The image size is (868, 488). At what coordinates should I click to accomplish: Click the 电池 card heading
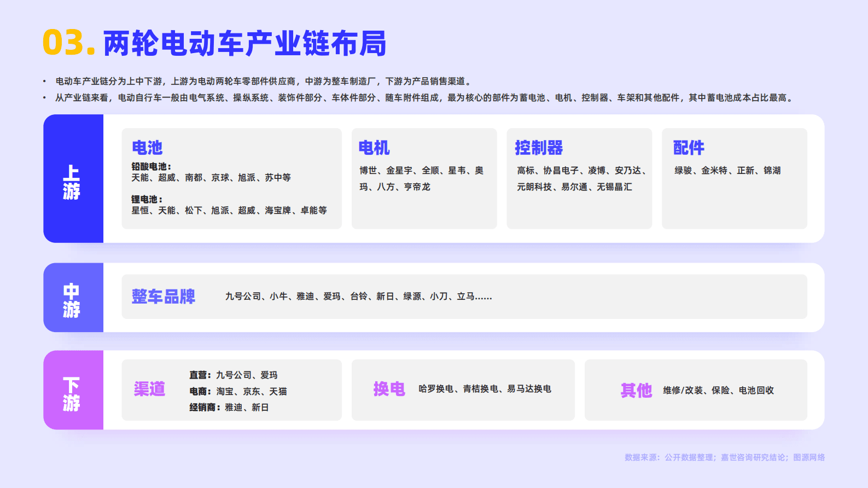tap(147, 148)
